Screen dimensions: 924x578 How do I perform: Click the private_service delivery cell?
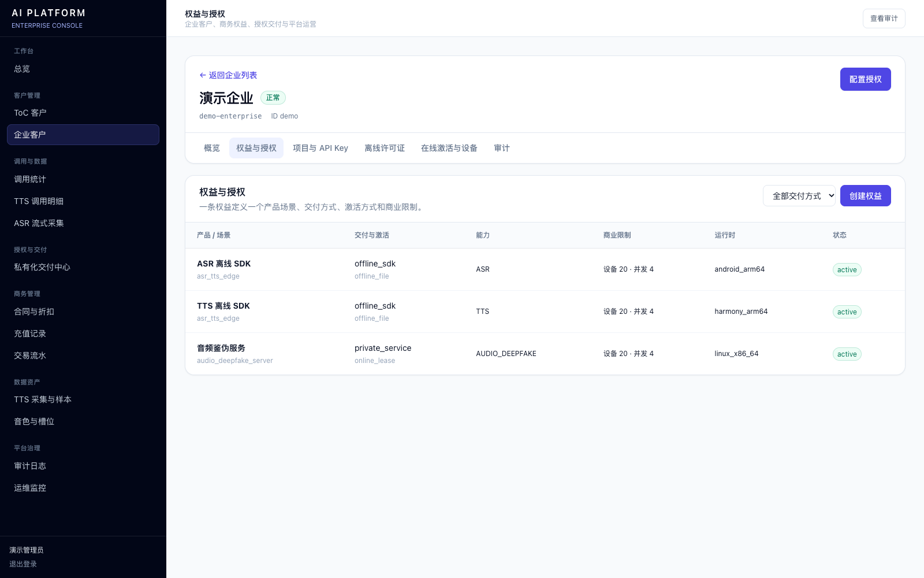pos(383,348)
